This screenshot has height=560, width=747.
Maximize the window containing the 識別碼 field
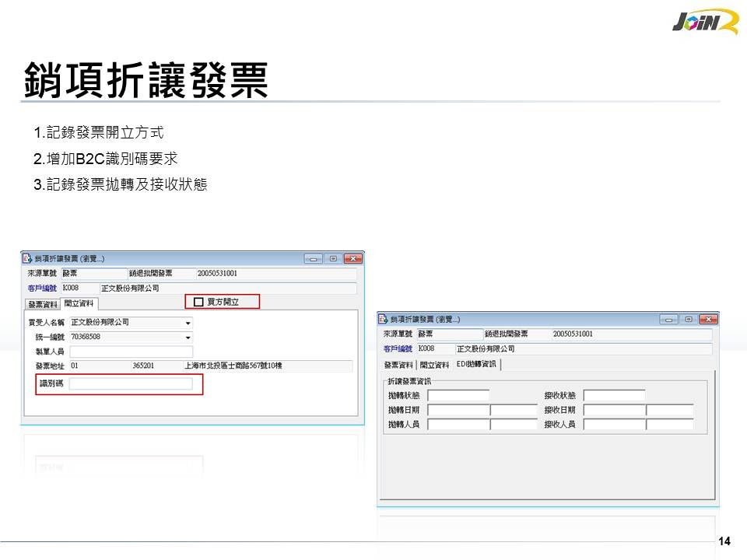pyautogui.click(x=332, y=259)
